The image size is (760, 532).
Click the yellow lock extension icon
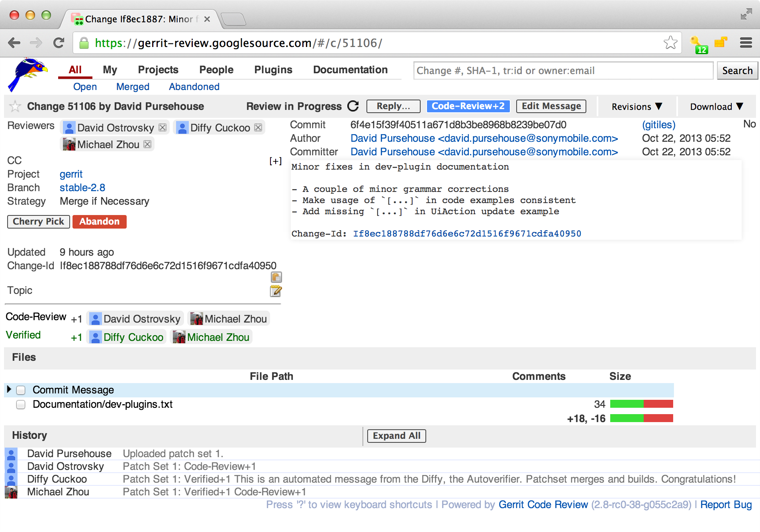pyautogui.click(x=721, y=42)
